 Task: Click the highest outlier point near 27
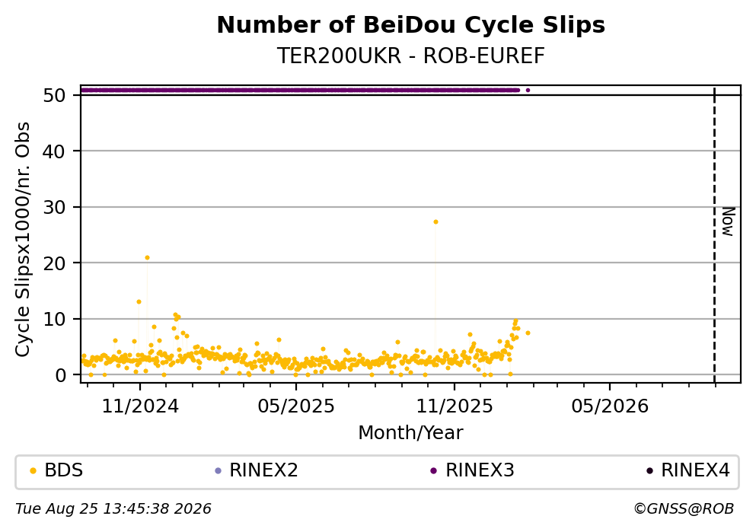click(435, 222)
